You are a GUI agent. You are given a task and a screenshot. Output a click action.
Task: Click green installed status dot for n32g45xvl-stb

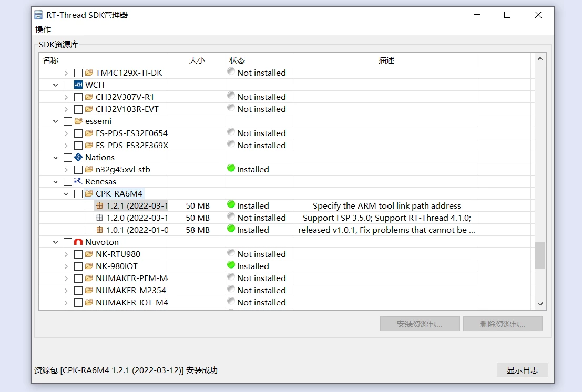tap(231, 168)
